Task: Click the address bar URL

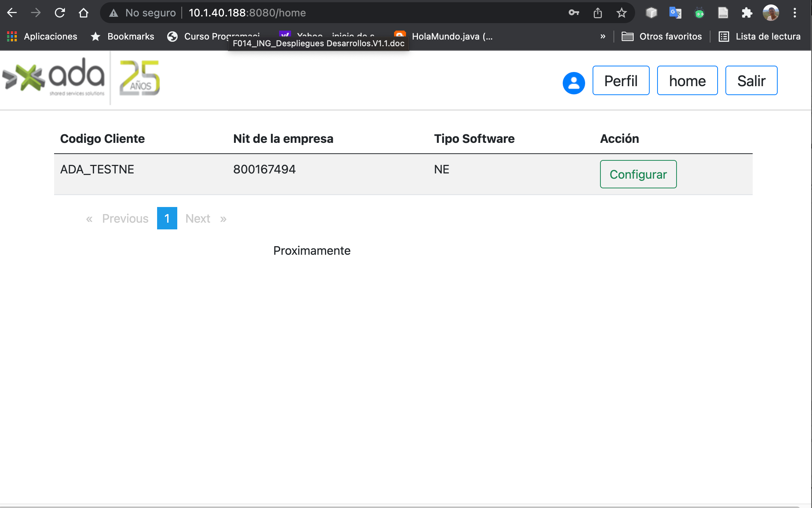Action: pyautogui.click(x=247, y=13)
